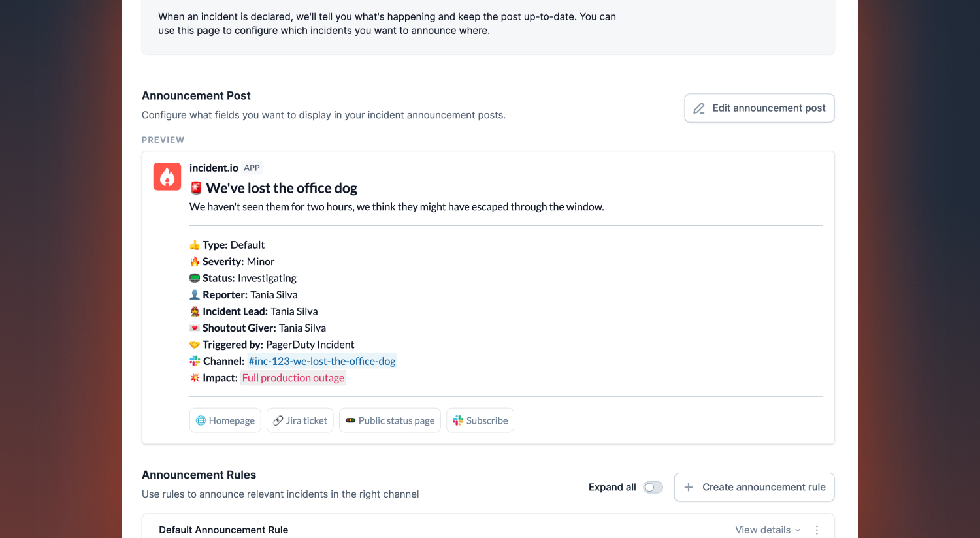Click the red siren emoji beside title
This screenshot has width=980, height=538.
(x=196, y=188)
